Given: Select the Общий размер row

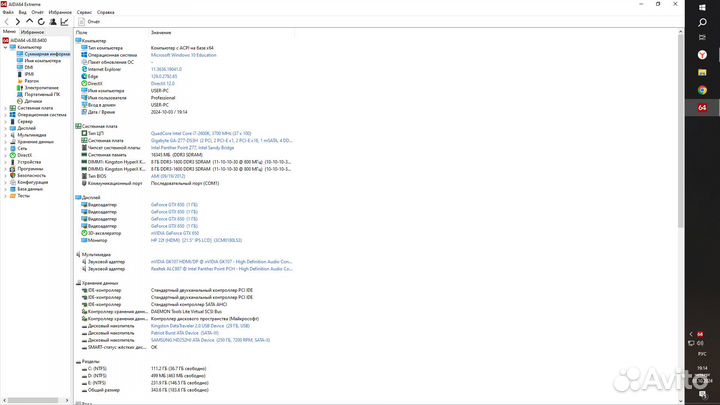Looking at the screenshot, I should (184, 390).
